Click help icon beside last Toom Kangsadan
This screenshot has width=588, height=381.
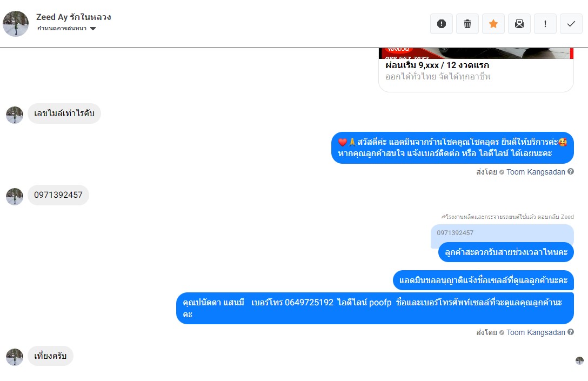point(570,332)
